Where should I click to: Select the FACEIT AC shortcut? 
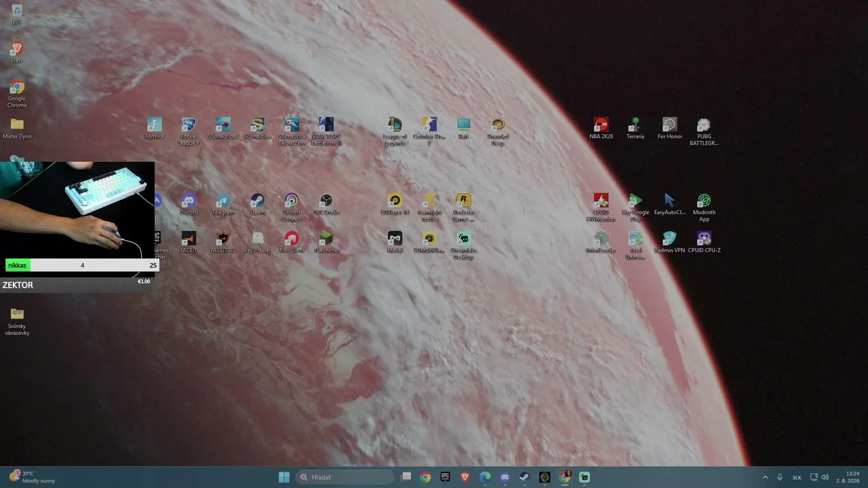tap(223, 242)
